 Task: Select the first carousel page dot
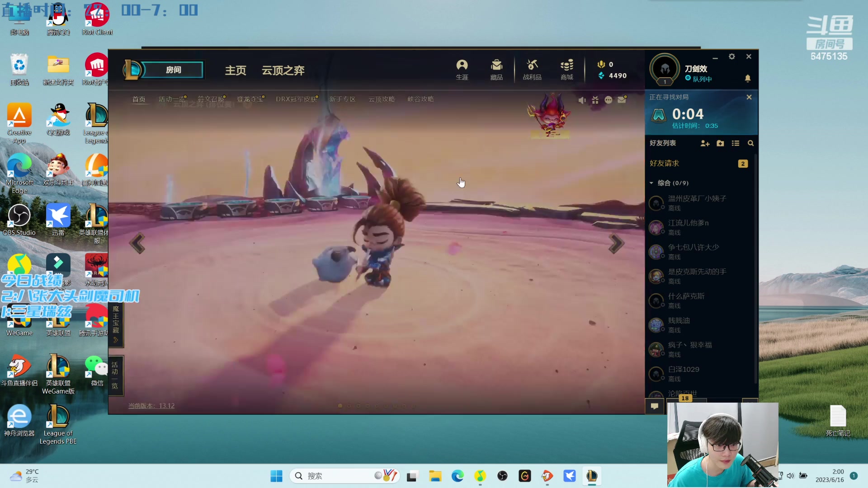(x=340, y=406)
